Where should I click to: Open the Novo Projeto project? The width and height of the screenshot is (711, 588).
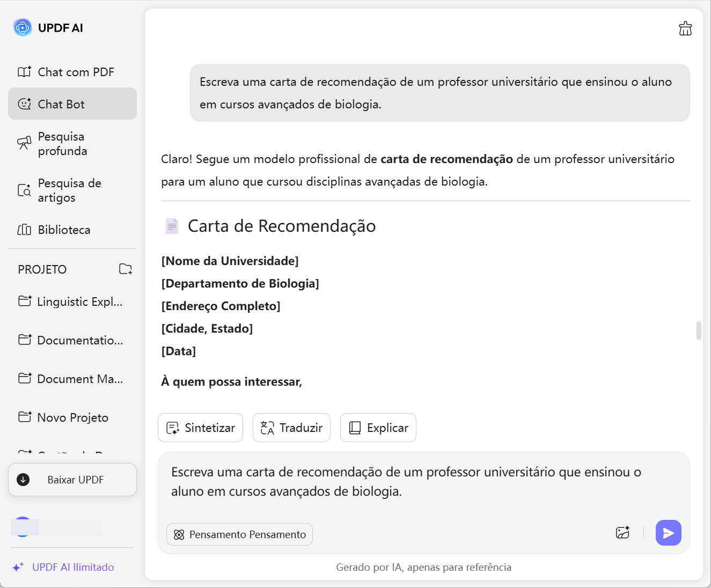pos(72,417)
